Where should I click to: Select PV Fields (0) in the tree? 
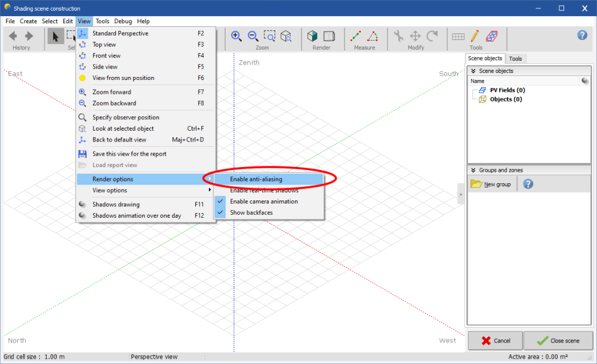click(x=506, y=90)
